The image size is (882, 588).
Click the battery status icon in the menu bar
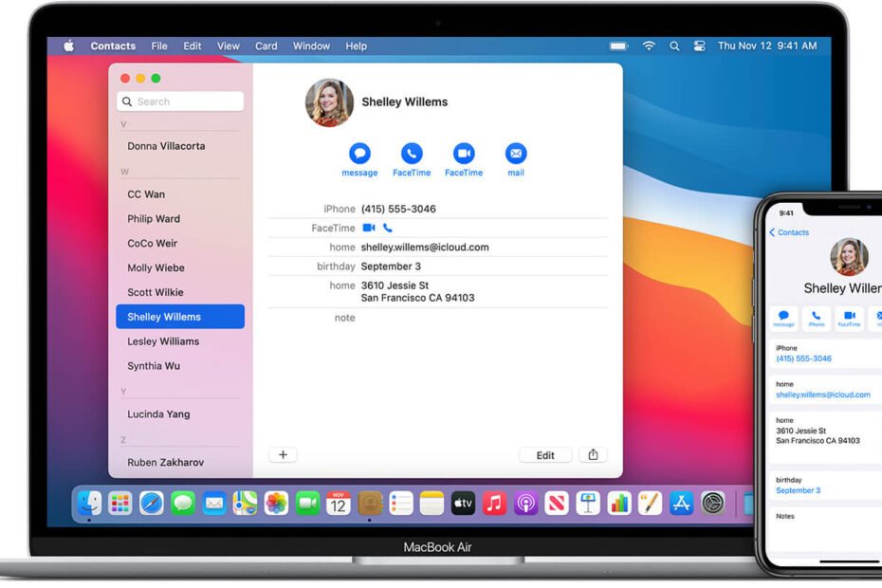click(618, 46)
